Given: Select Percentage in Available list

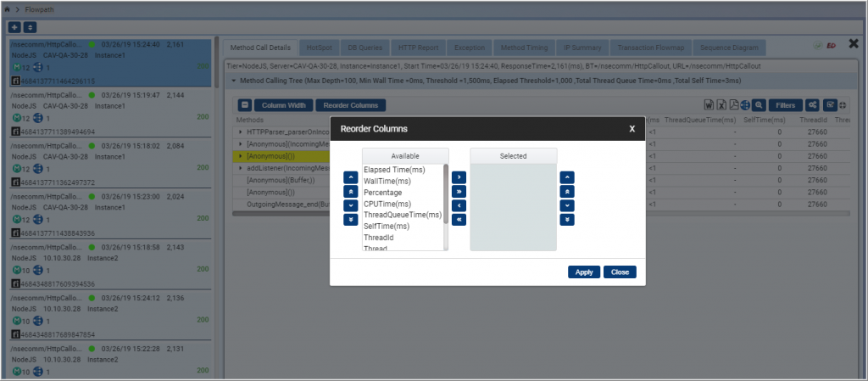Looking at the screenshot, I should [403, 192].
